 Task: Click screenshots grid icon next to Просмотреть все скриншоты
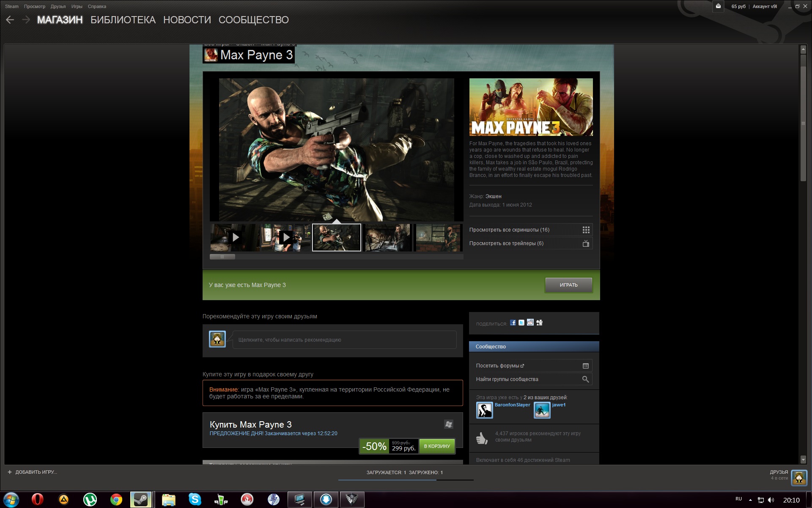pyautogui.click(x=586, y=230)
